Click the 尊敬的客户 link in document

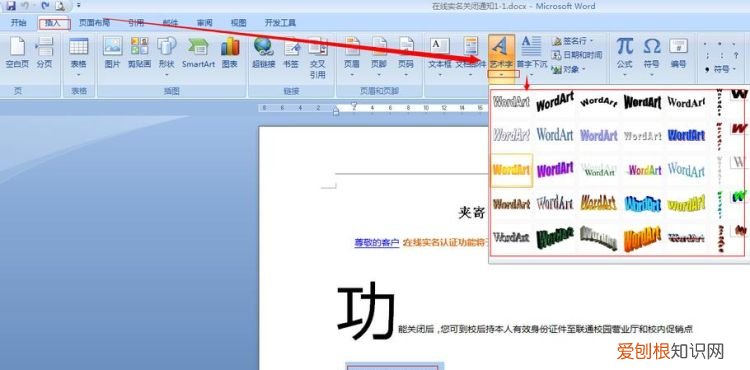[376, 242]
